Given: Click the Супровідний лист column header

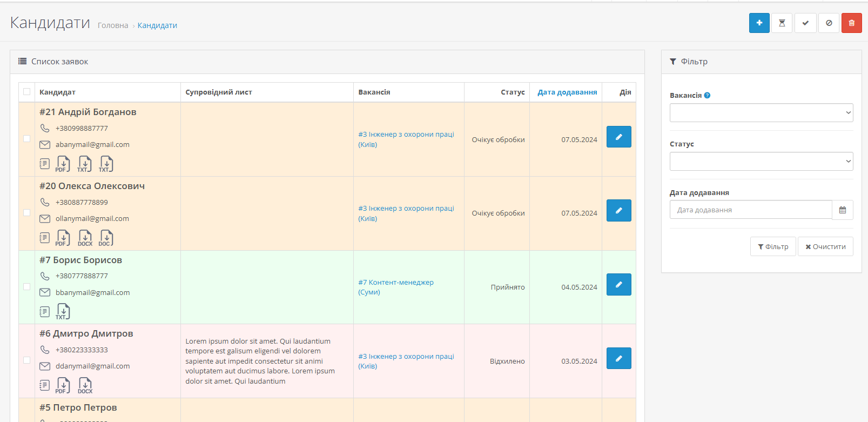Looking at the screenshot, I should (219, 92).
